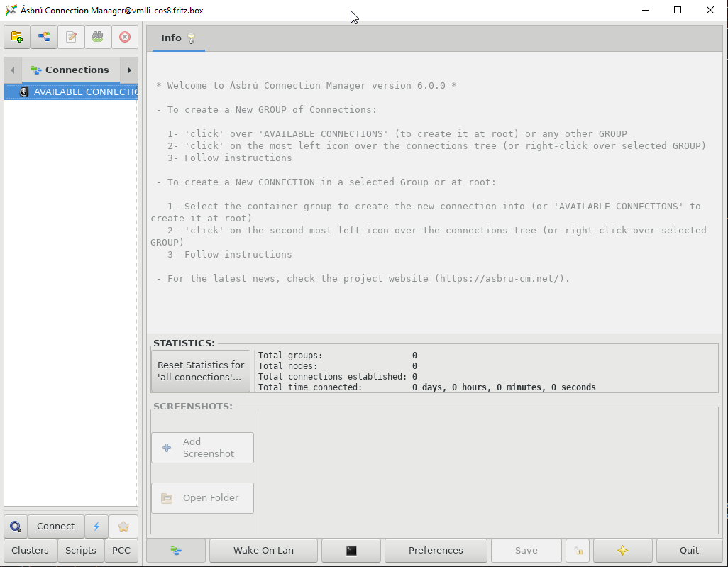Click the lightning bolt quick connect icon
This screenshot has height=567, width=728.
96,526
